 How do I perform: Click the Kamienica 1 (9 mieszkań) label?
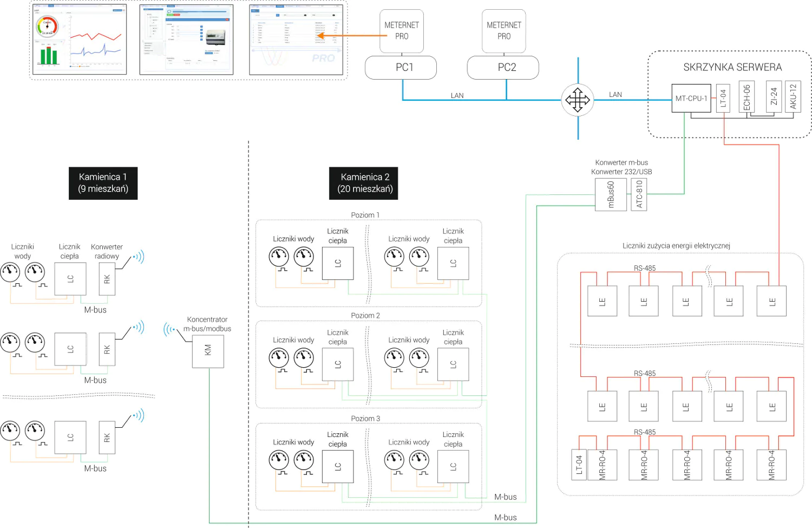pos(103,183)
